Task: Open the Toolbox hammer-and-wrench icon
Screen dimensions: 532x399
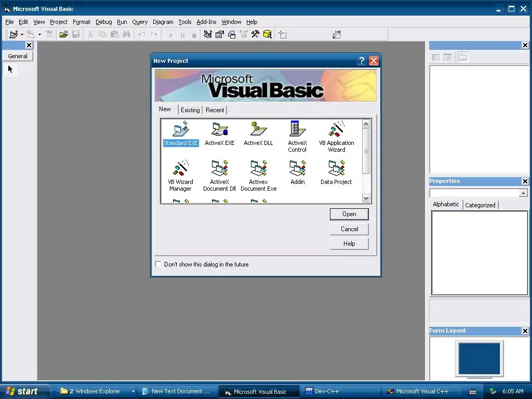Action: click(x=255, y=35)
